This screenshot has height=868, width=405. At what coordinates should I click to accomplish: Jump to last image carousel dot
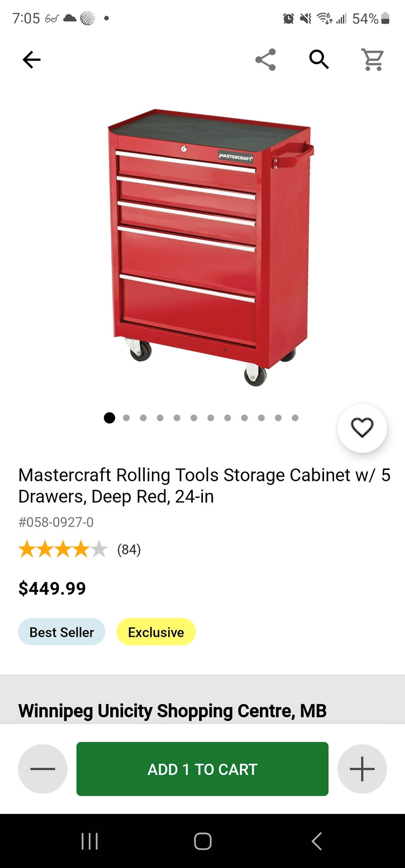tap(295, 418)
